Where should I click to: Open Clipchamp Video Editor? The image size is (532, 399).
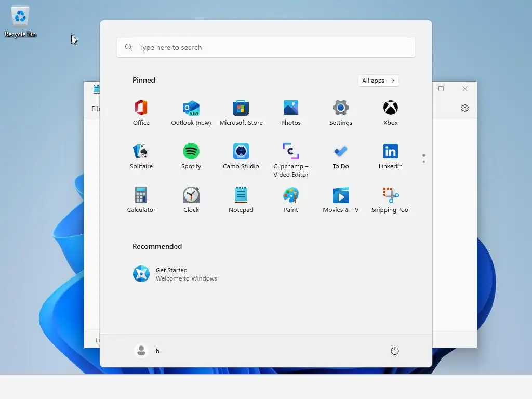(x=291, y=160)
